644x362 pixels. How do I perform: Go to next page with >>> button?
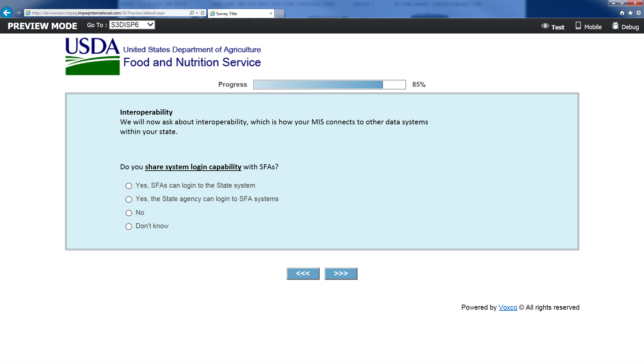click(341, 274)
